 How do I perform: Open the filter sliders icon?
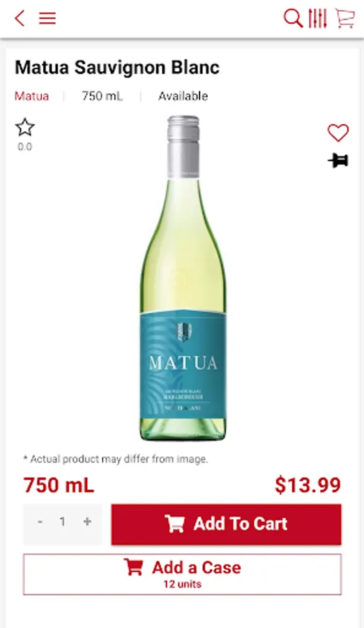click(318, 18)
